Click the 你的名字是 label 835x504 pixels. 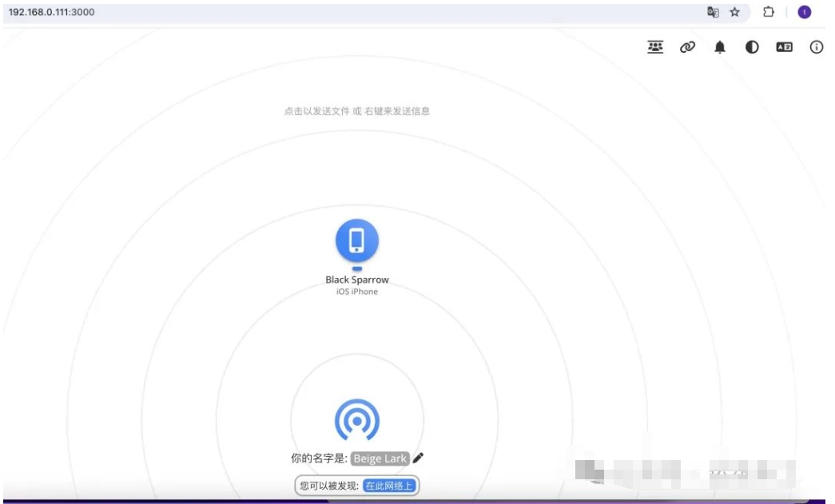pos(319,458)
